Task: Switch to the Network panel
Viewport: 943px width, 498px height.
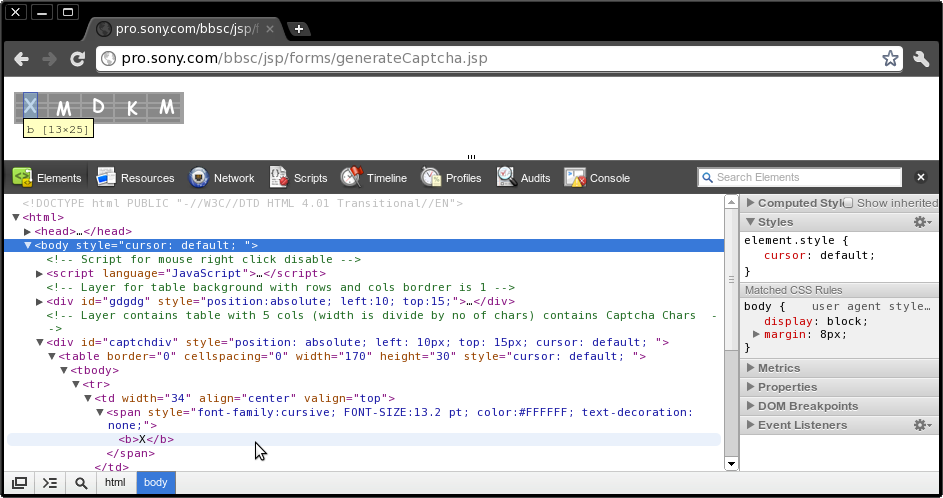Action: click(221, 178)
